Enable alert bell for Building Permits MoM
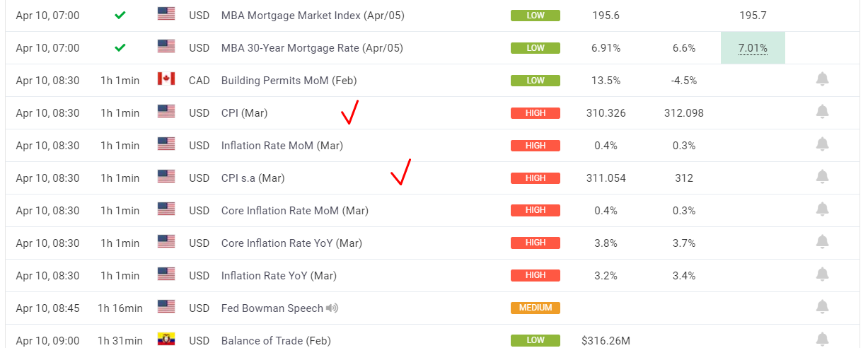 [822, 80]
